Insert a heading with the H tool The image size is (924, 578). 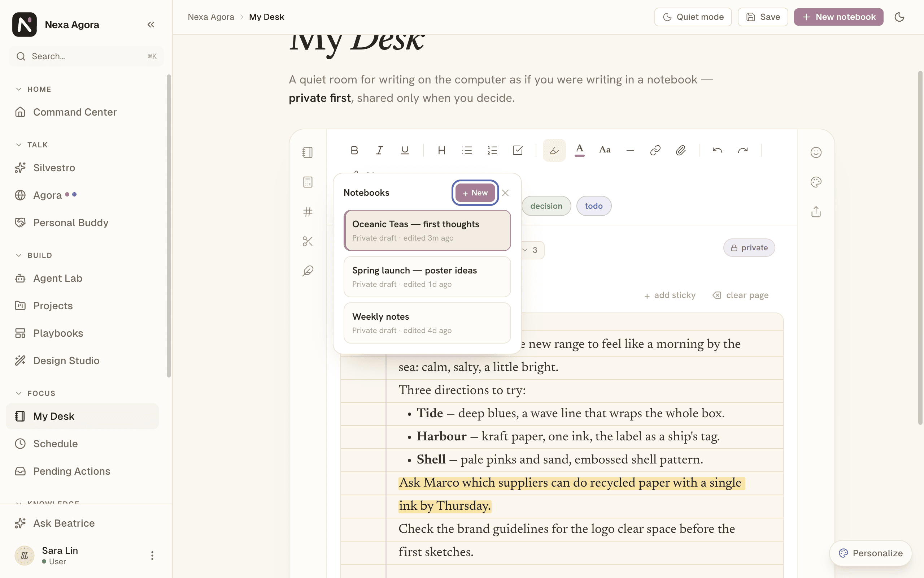[x=441, y=150]
